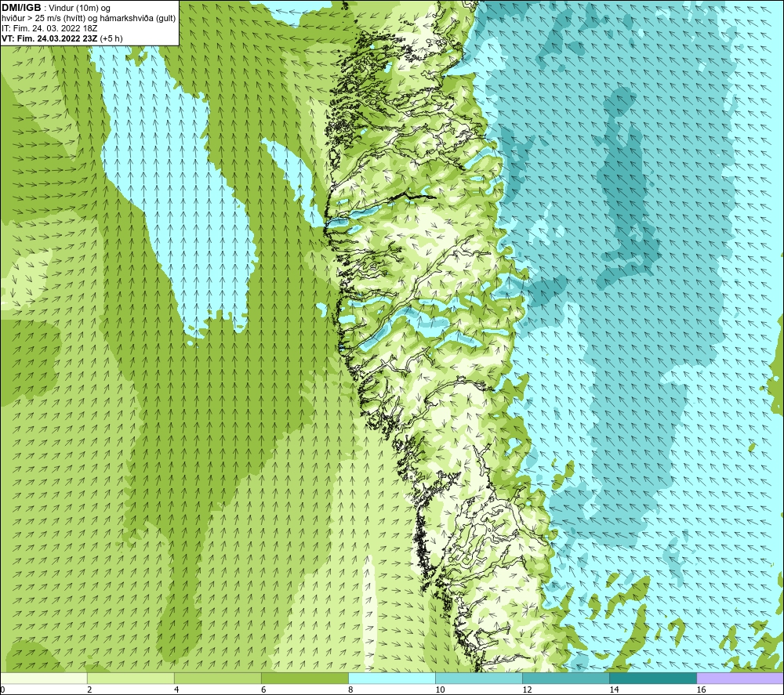The image size is (784, 695).
Task: Click the 4–6 m/s green legend swatch
Action: click(217, 679)
